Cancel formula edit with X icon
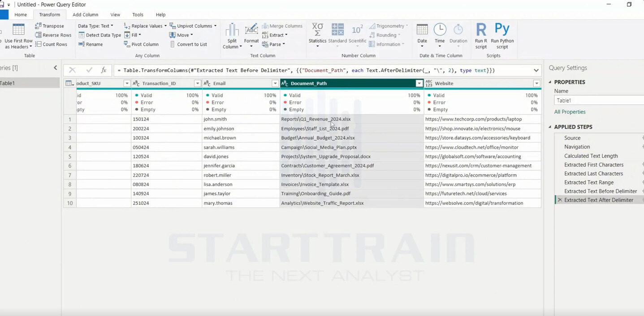This screenshot has width=644, height=316. 72,70
